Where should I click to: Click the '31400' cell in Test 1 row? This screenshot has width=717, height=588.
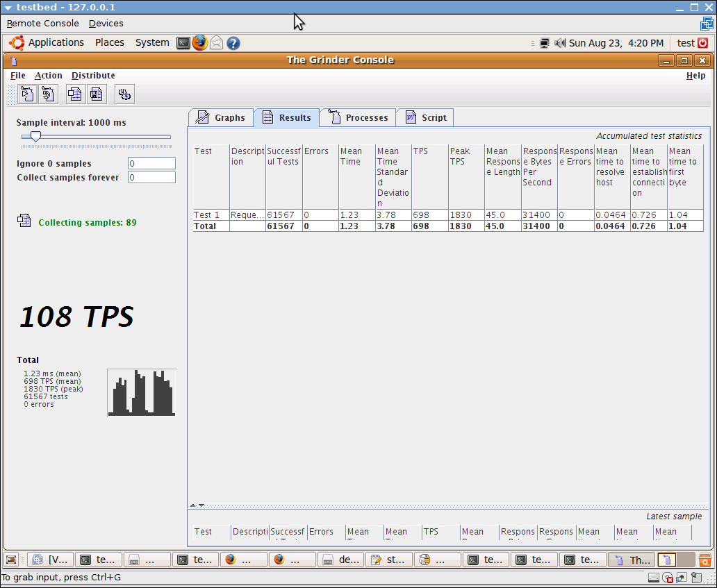pos(539,215)
